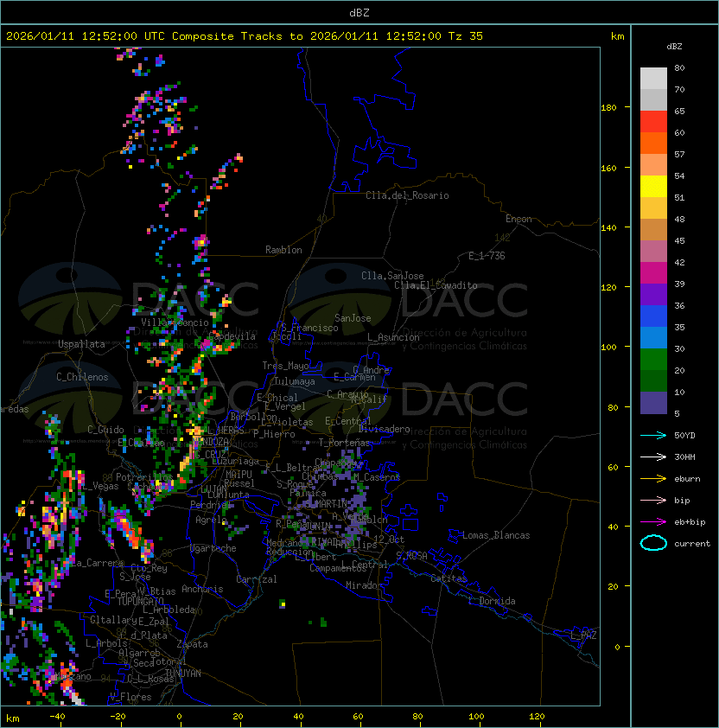Click the 'La_Carrera' map label

98,563
